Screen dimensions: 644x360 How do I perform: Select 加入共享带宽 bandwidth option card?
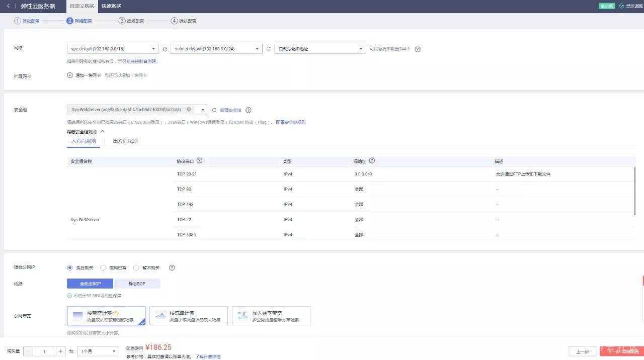coord(271,316)
